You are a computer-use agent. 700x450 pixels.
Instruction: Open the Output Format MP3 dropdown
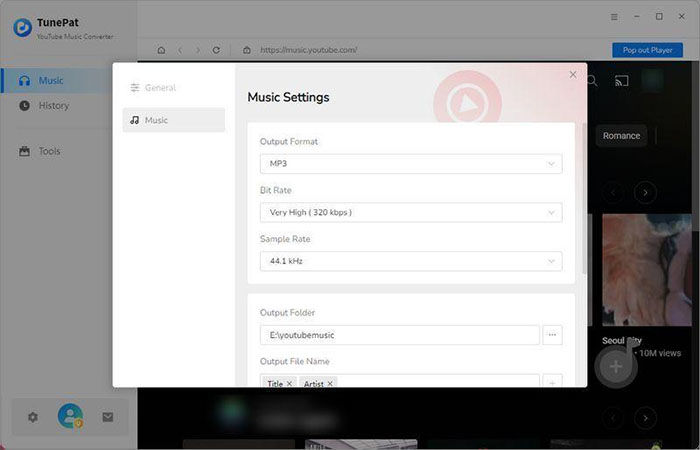coord(411,164)
